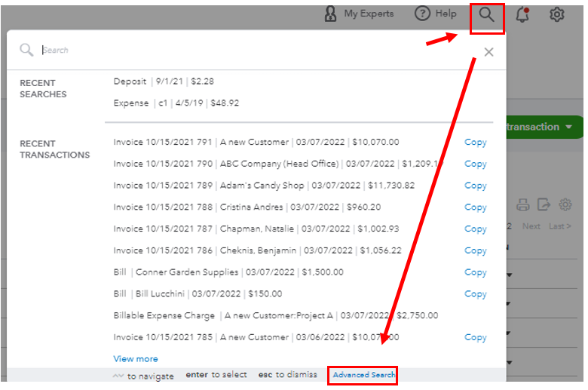Open recent search Deposit 9/1/21 $2.28
588x390 pixels.
(164, 81)
